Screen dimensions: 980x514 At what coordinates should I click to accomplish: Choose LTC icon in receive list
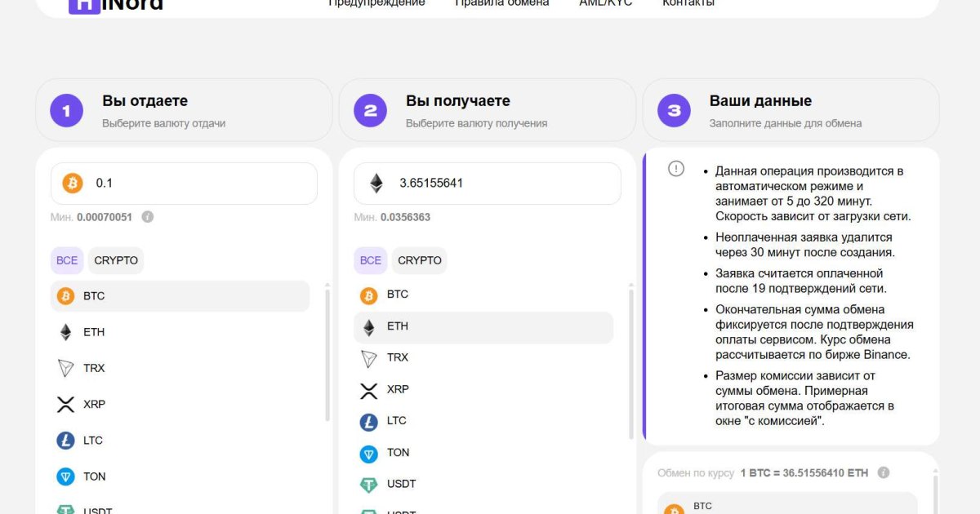click(369, 422)
